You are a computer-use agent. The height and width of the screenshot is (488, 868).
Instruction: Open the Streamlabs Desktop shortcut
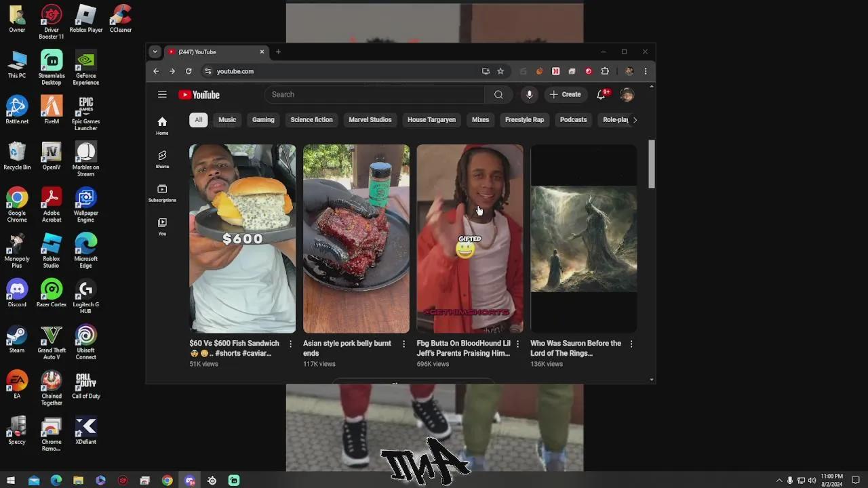(52, 68)
